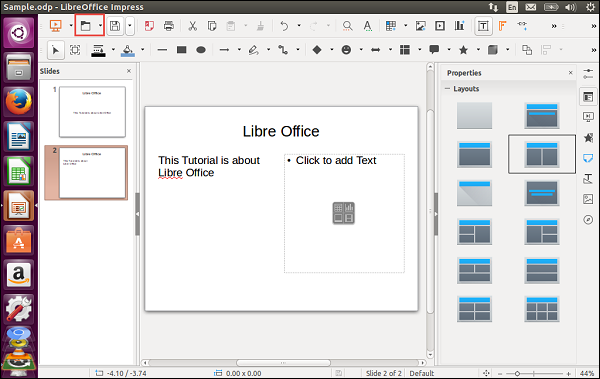Viewport: 600px width, 379px height.
Task: Collapse the Layouts section
Action: click(447, 88)
